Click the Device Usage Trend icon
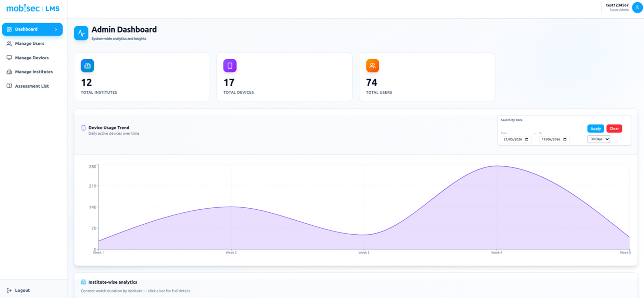Viewport: 644px width, 298px height. [83, 128]
